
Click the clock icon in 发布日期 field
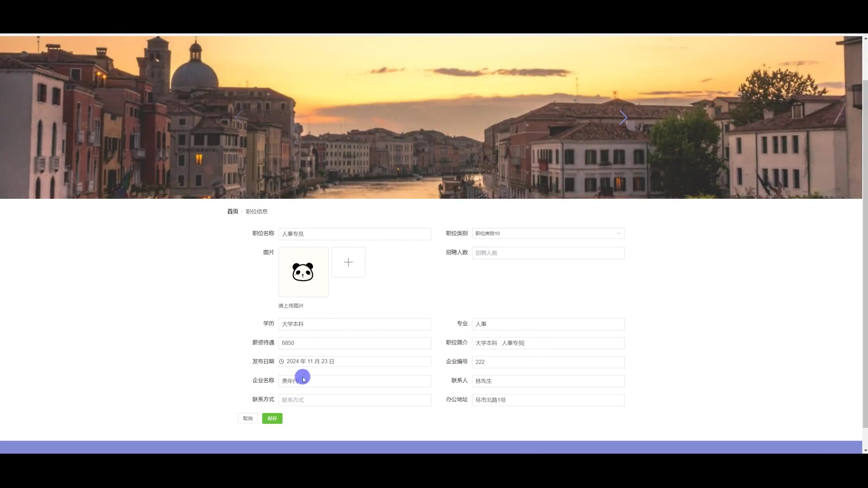click(282, 361)
